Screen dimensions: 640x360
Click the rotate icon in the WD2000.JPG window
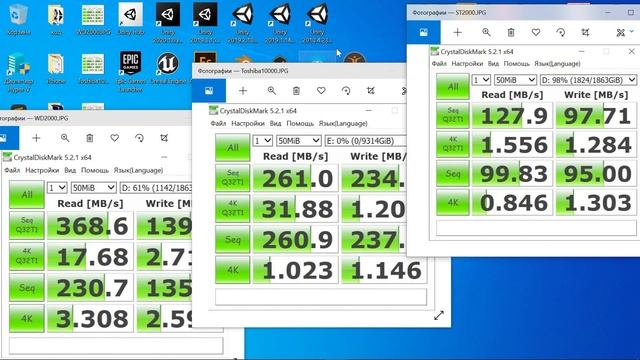140,138
